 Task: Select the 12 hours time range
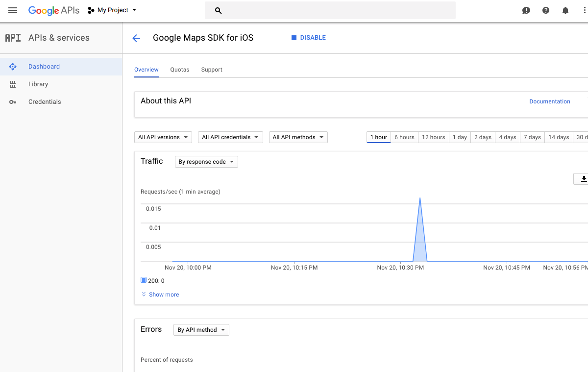point(434,137)
